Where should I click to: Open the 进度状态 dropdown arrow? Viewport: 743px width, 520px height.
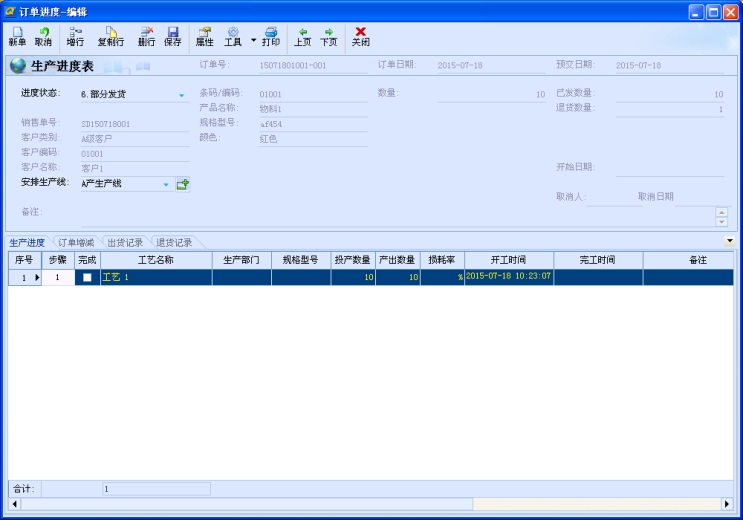(181, 95)
